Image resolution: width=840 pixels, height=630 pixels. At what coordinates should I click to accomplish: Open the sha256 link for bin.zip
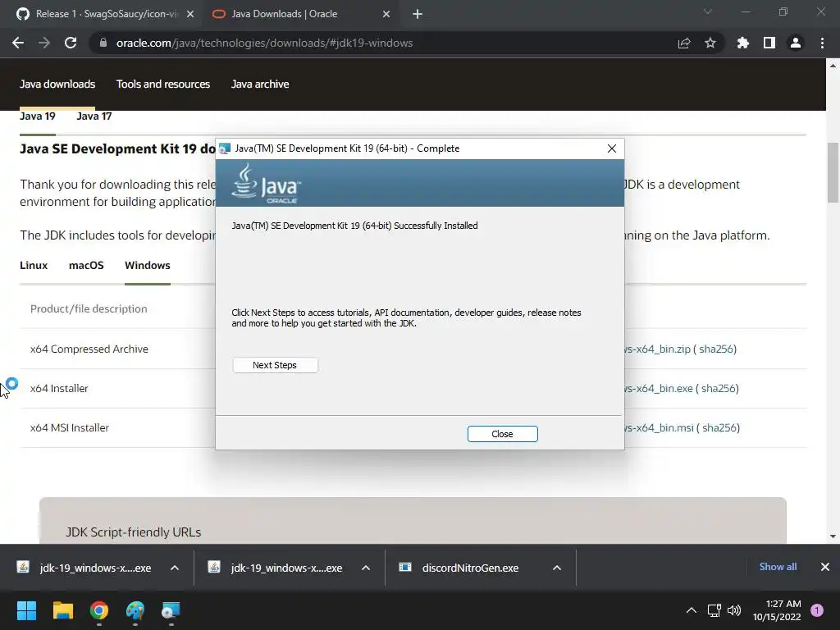[715, 349]
